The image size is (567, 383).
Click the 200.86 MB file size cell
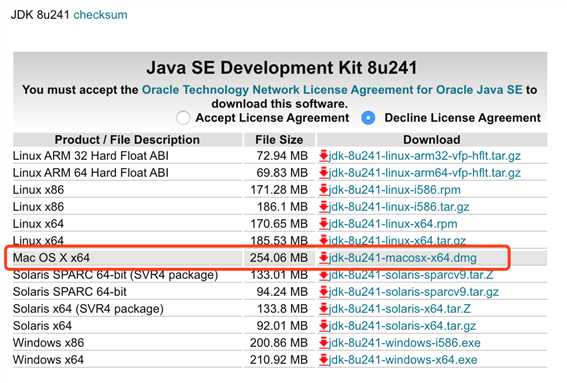click(x=278, y=343)
